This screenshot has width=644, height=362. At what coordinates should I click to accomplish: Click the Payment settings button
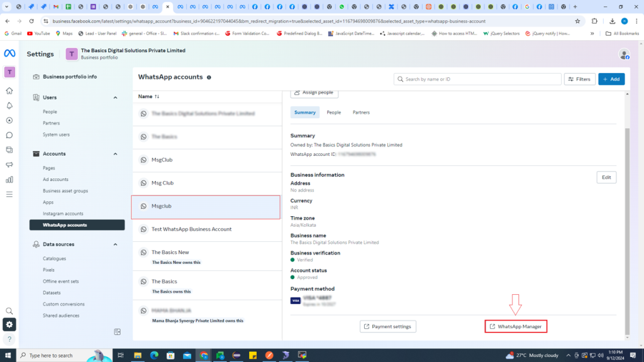[387, 326]
